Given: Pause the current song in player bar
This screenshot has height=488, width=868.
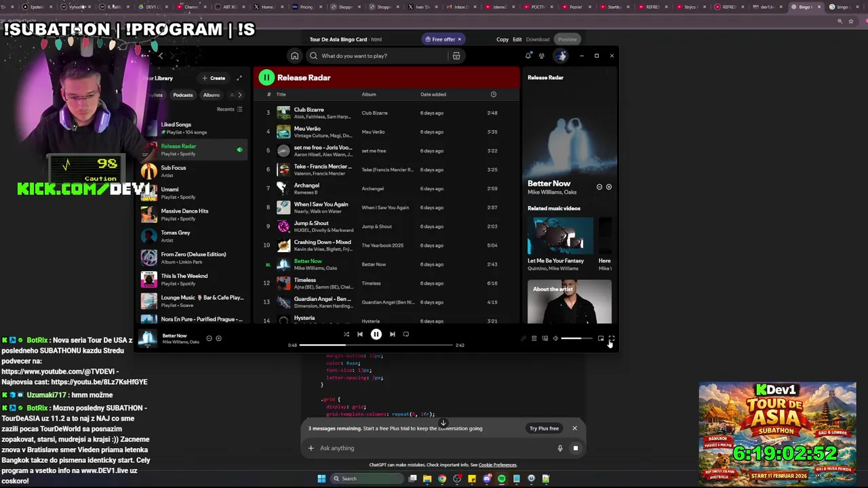Looking at the screenshot, I should pos(376,334).
